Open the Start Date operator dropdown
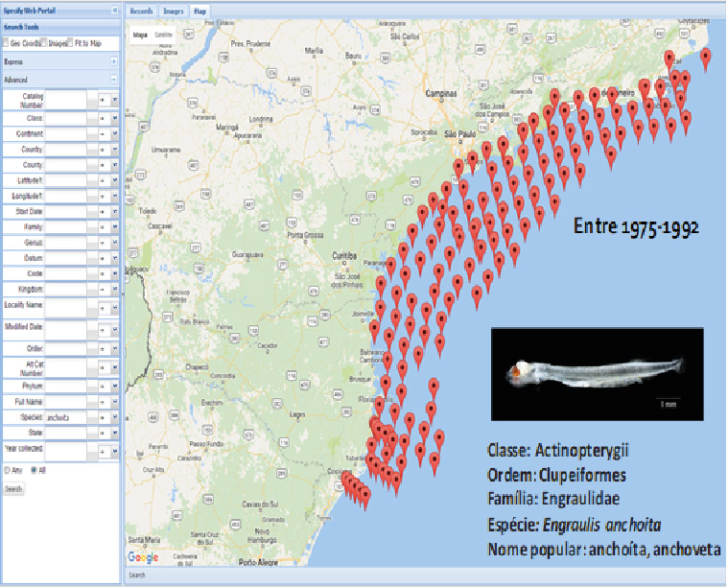 point(115,211)
